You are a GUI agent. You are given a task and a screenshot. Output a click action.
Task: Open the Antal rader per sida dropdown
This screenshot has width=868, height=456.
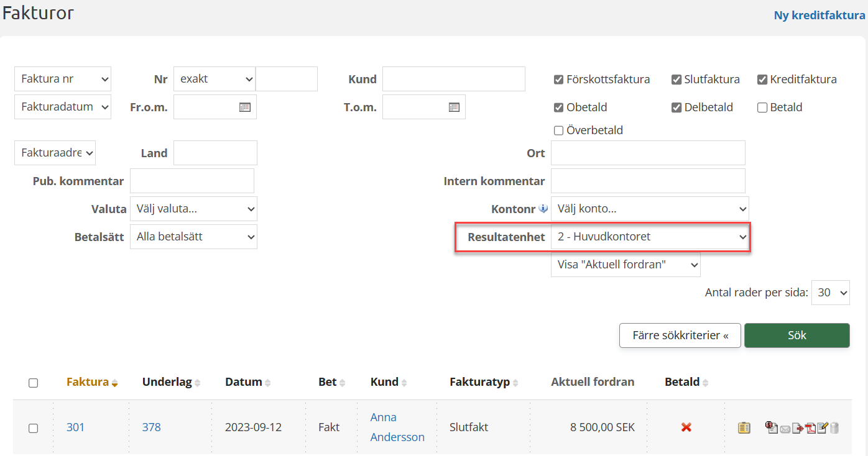coord(831,293)
